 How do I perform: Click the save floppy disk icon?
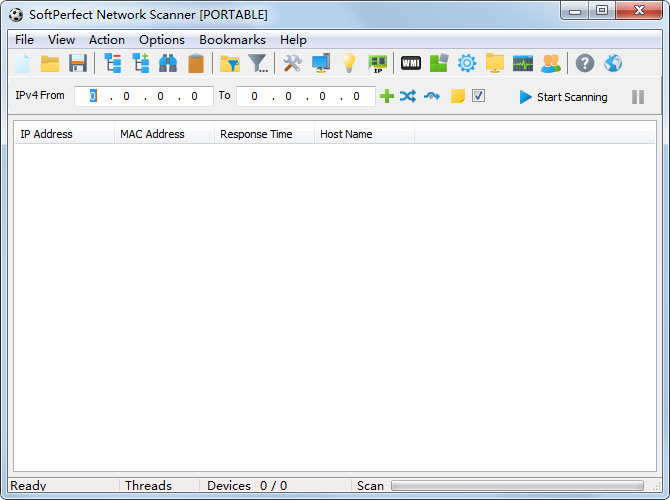(x=78, y=64)
